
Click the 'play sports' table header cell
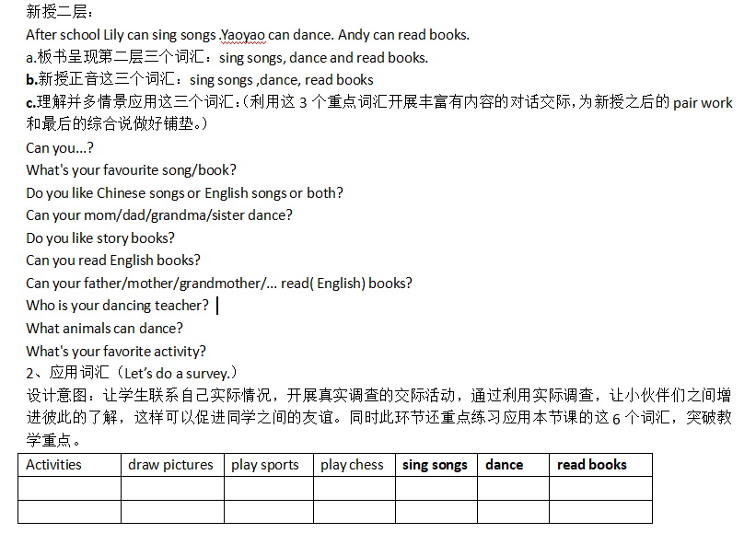coord(269,465)
